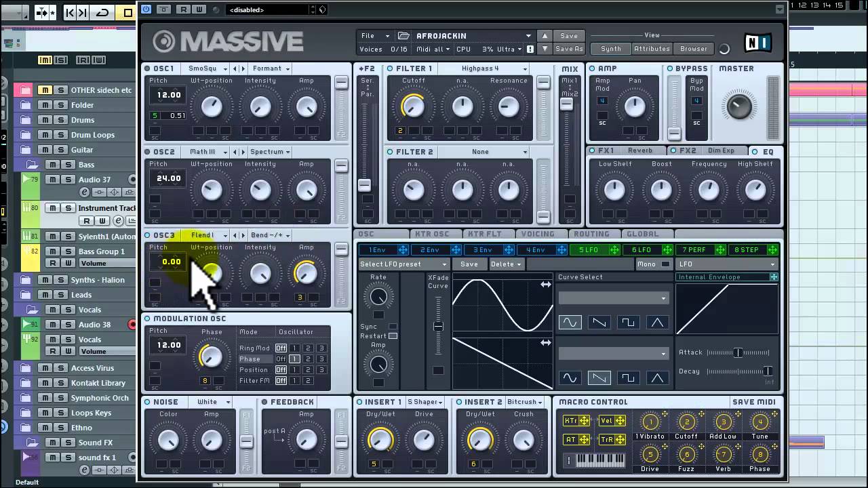Open OSC2 Spectrum mode dropdown
The width and height of the screenshot is (868, 488).
(270, 152)
